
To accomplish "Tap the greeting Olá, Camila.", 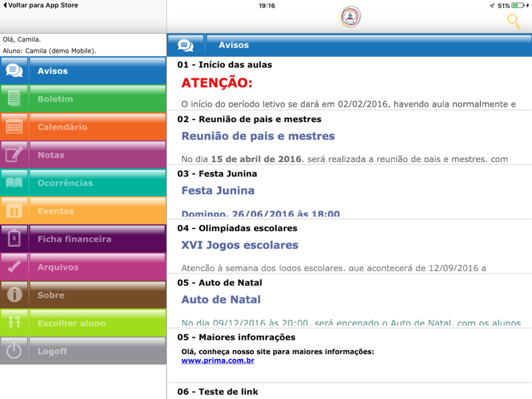I will (22, 39).
